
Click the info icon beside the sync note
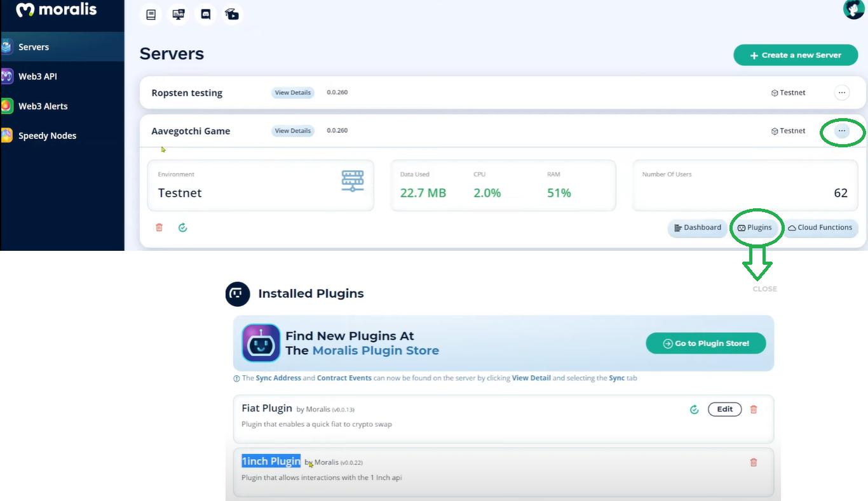[x=237, y=378]
